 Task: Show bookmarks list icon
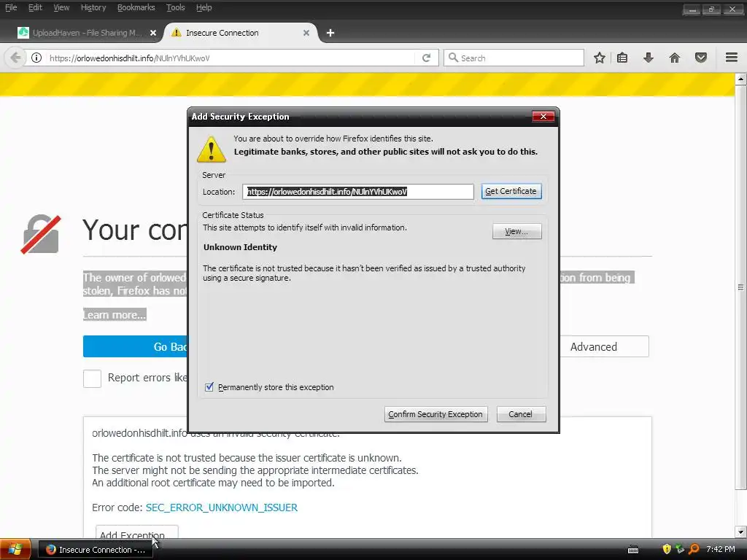(622, 58)
